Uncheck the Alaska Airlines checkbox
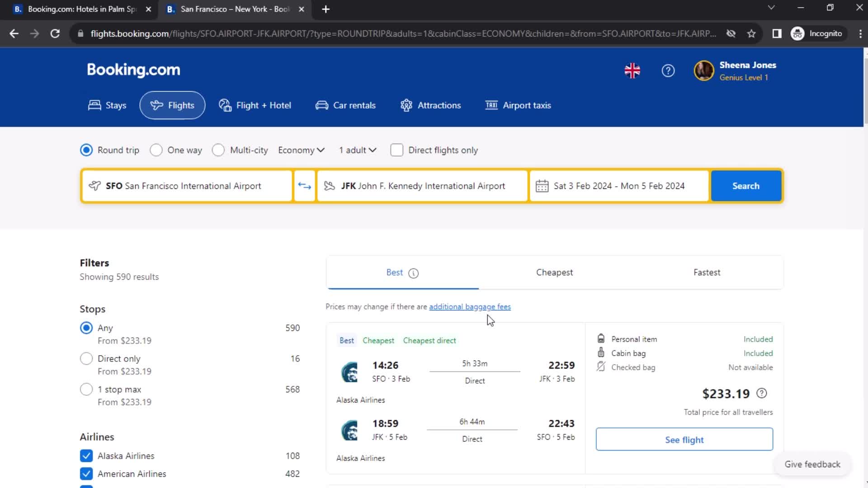 pos(86,455)
